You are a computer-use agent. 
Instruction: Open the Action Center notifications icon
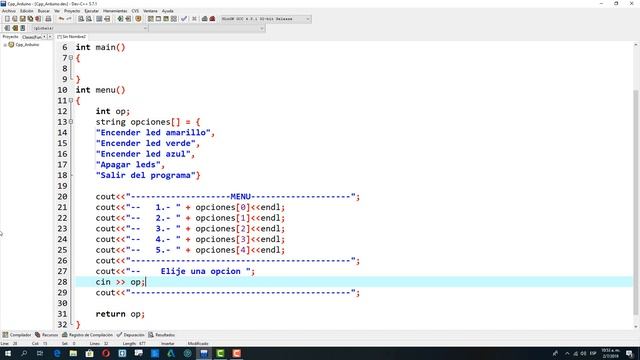pos(630,353)
